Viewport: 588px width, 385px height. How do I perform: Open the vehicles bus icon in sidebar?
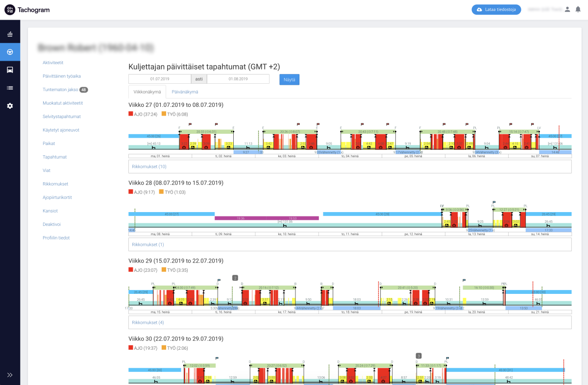pyautogui.click(x=10, y=70)
